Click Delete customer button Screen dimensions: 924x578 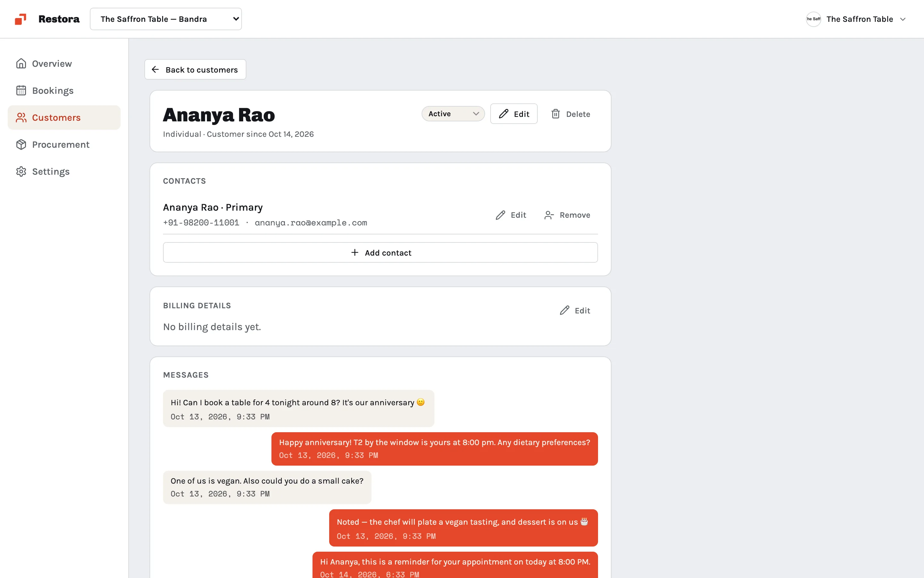click(570, 114)
